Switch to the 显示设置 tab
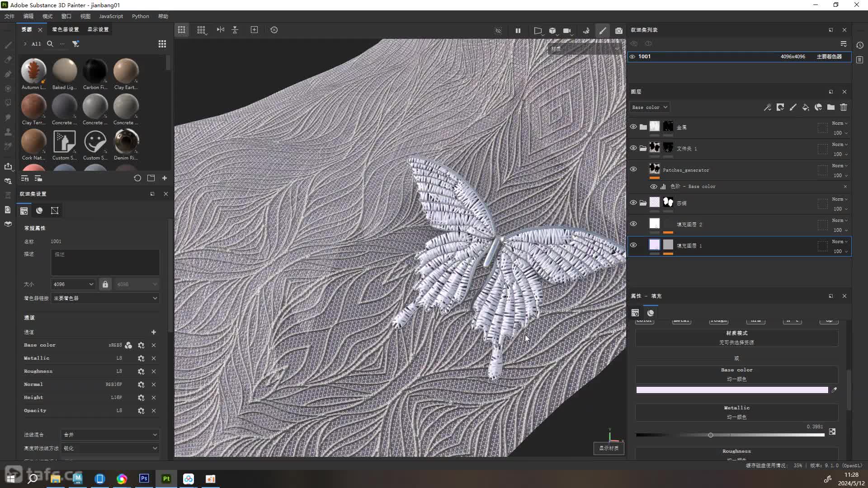868x488 pixels. point(98,29)
